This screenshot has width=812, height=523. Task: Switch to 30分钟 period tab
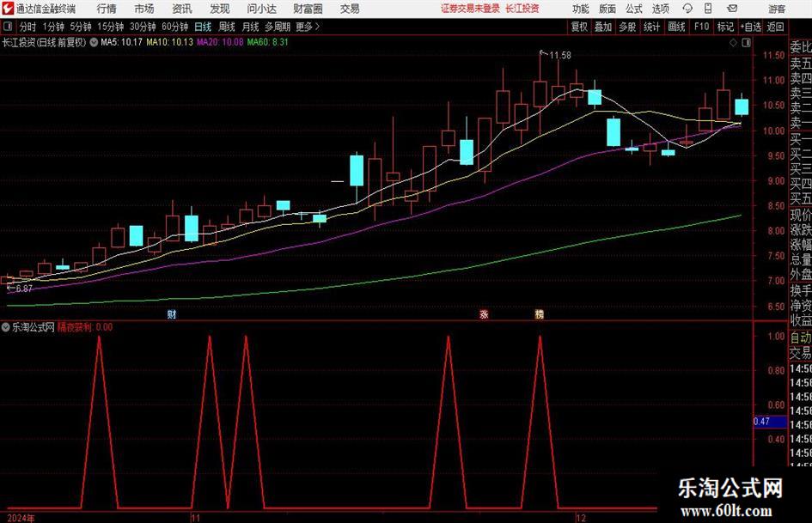[143, 27]
